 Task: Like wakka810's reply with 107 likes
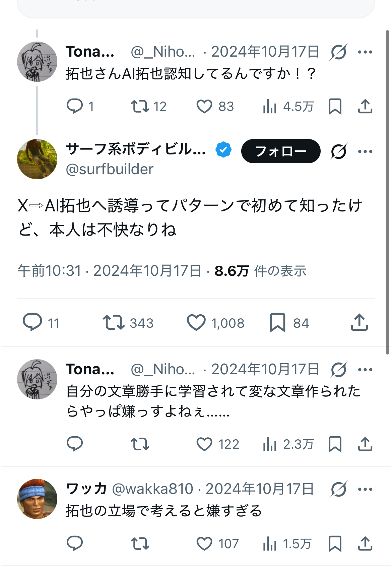(x=204, y=544)
